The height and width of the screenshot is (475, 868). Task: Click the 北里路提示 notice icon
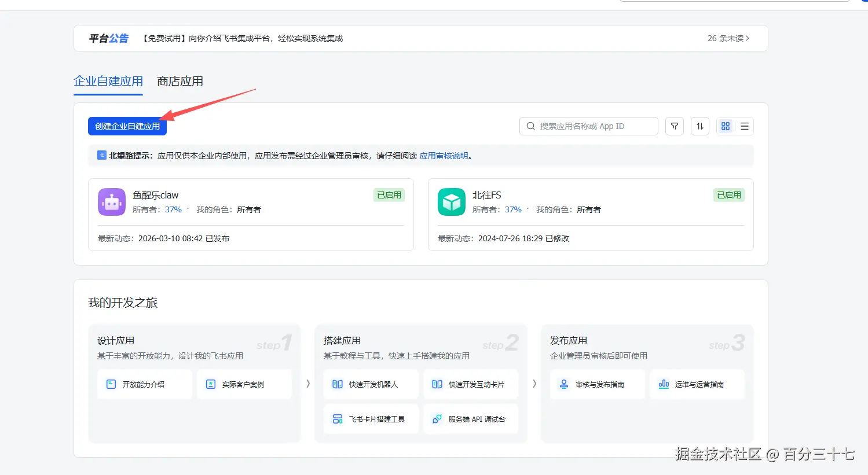click(102, 155)
